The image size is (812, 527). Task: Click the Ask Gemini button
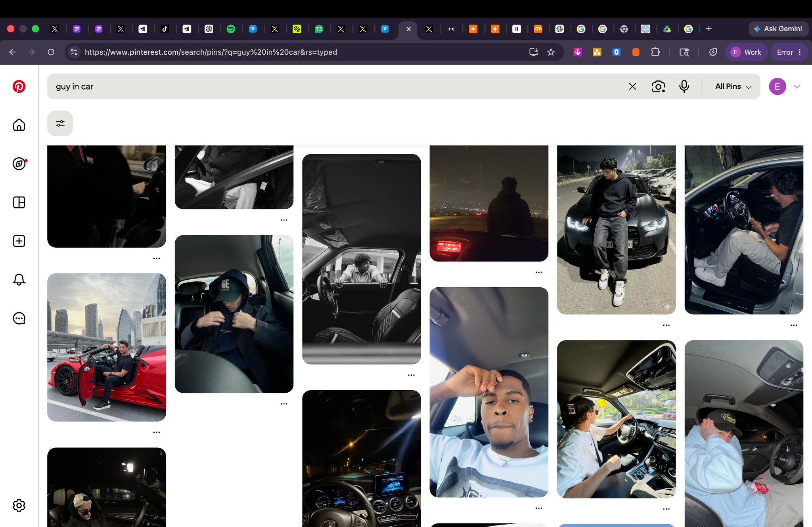[x=778, y=29]
